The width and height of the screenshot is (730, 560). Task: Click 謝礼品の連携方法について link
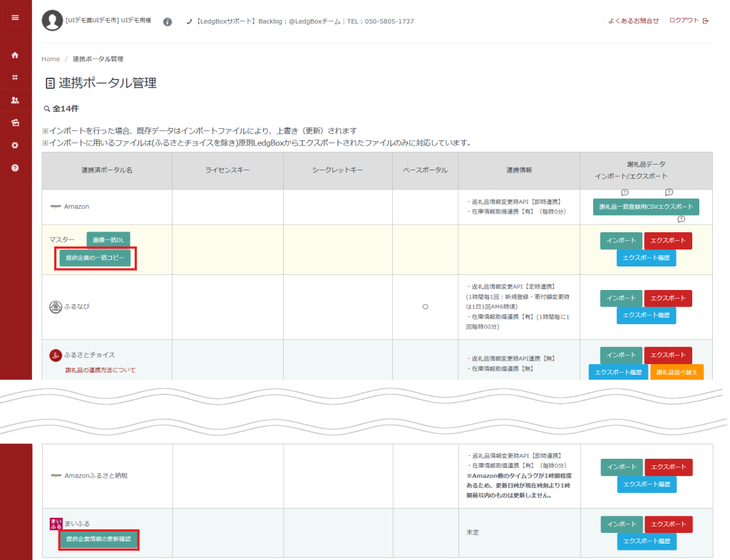(x=100, y=370)
